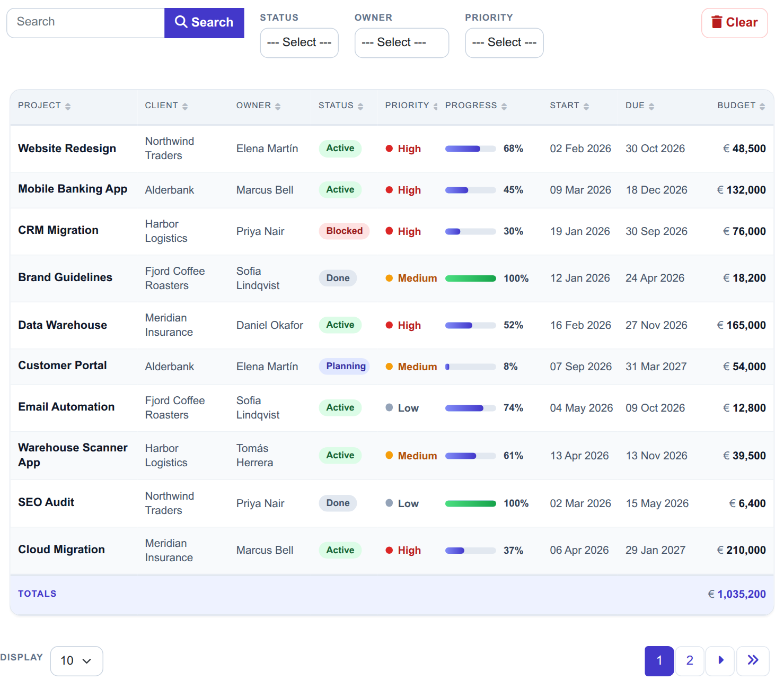The height and width of the screenshot is (697, 784).
Task: Select the CRM Migration project name
Action: click(58, 230)
